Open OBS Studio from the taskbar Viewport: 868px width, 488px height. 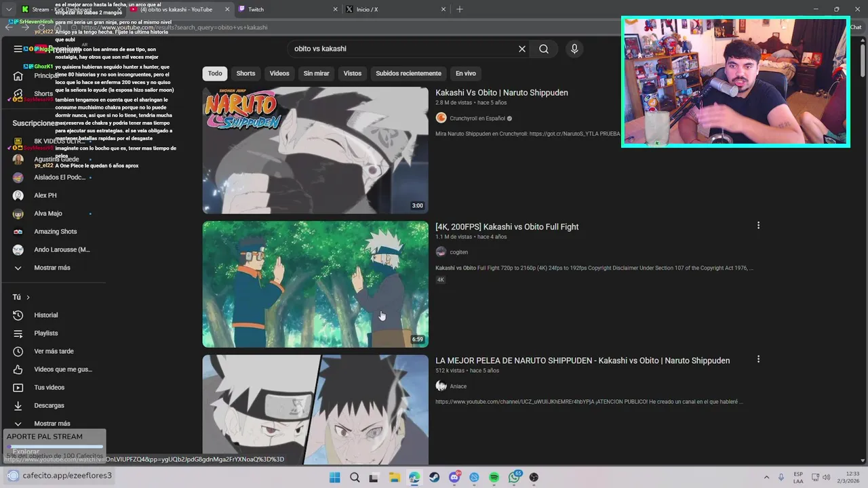(x=534, y=477)
